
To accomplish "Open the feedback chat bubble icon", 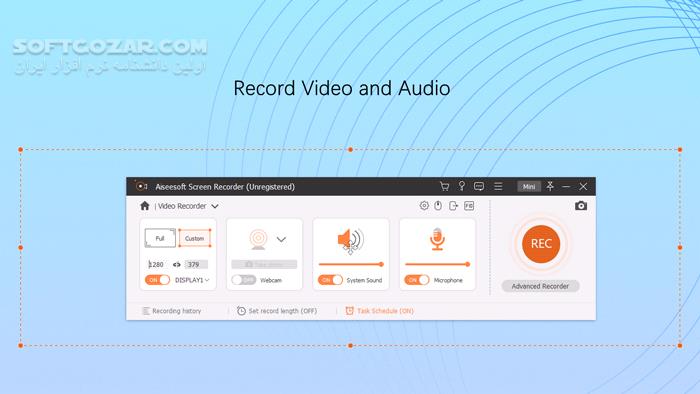I will 479,186.
